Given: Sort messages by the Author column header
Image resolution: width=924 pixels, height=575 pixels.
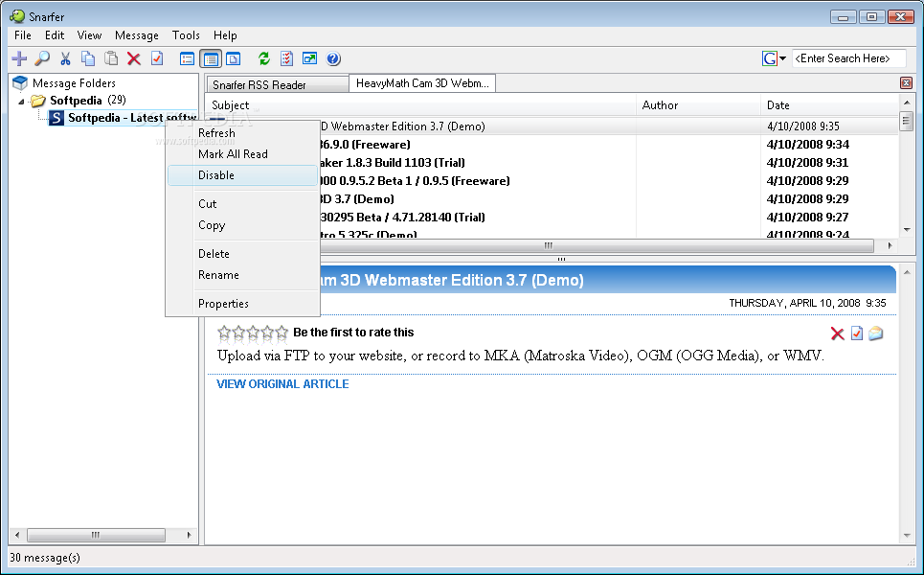Looking at the screenshot, I should click(698, 105).
